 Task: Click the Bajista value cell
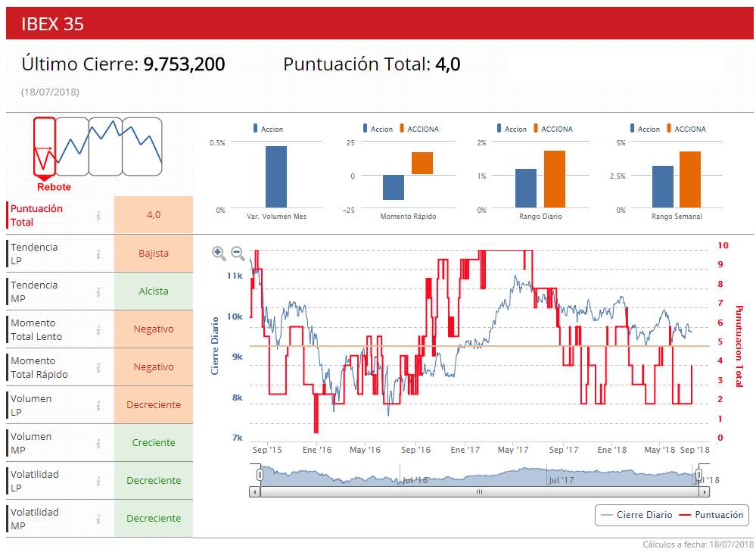tap(154, 254)
